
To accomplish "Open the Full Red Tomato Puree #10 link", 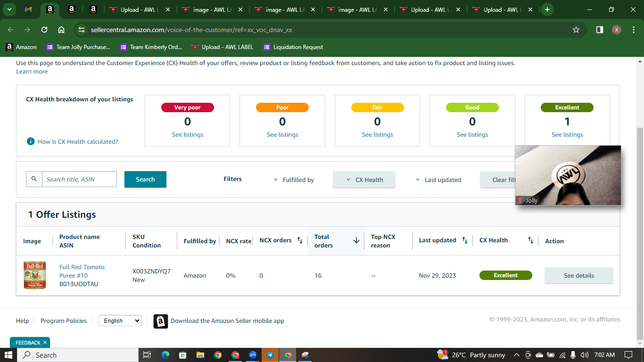I will [x=82, y=271].
